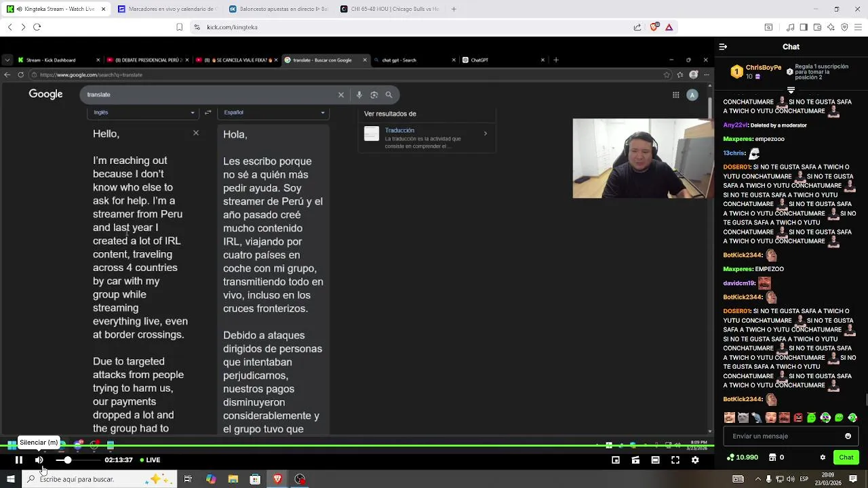Pick the first face emote in quick emotes

tap(729, 418)
